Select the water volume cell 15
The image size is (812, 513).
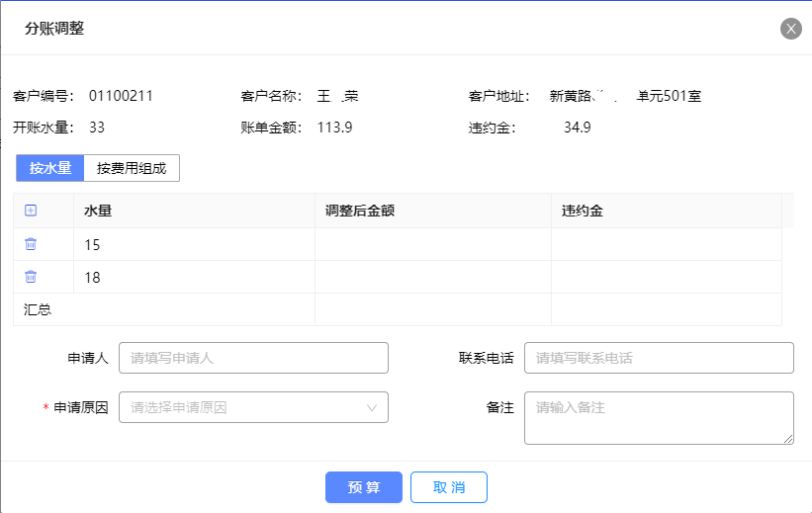(195, 244)
